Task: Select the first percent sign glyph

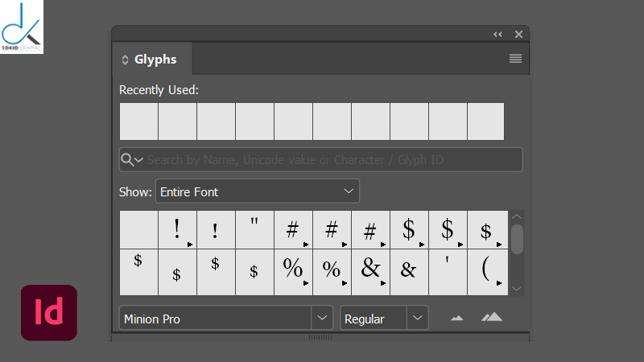Action: (293, 269)
